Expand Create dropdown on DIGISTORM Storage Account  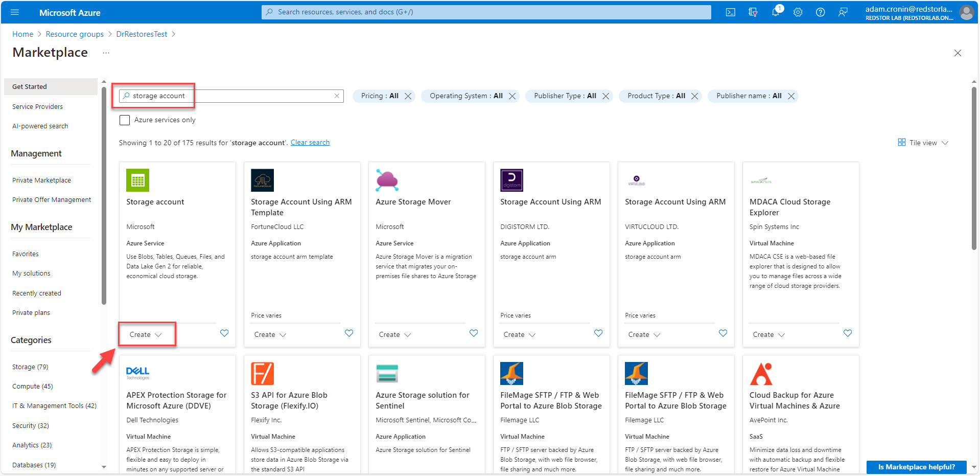[x=520, y=335]
